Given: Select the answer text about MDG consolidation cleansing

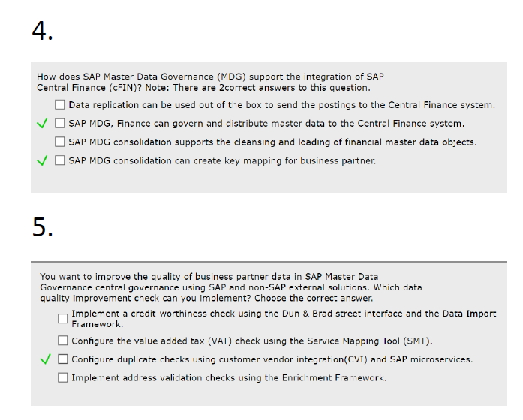Looking at the screenshot, I should [273, 142].
